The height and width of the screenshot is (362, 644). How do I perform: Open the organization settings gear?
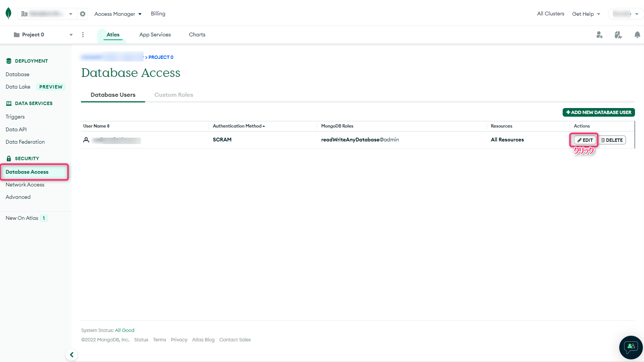(x=82, y=14)
